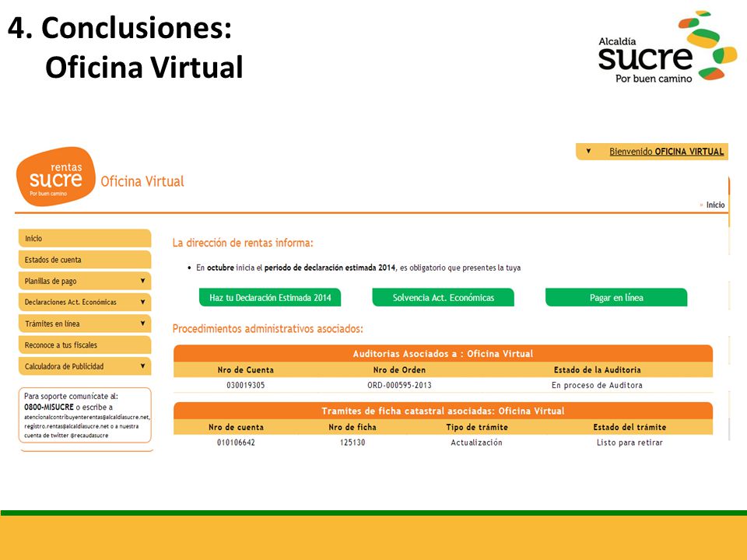Image resolution: width=747 pixels, height=560 pixels.
Task: Click the Rentas Sucre orange logo
Action: point(56,177)
